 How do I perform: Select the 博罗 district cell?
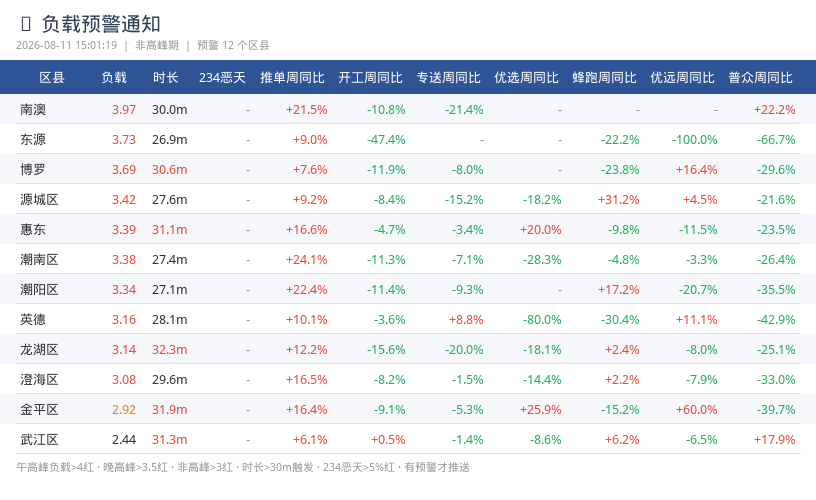[33, 170]
